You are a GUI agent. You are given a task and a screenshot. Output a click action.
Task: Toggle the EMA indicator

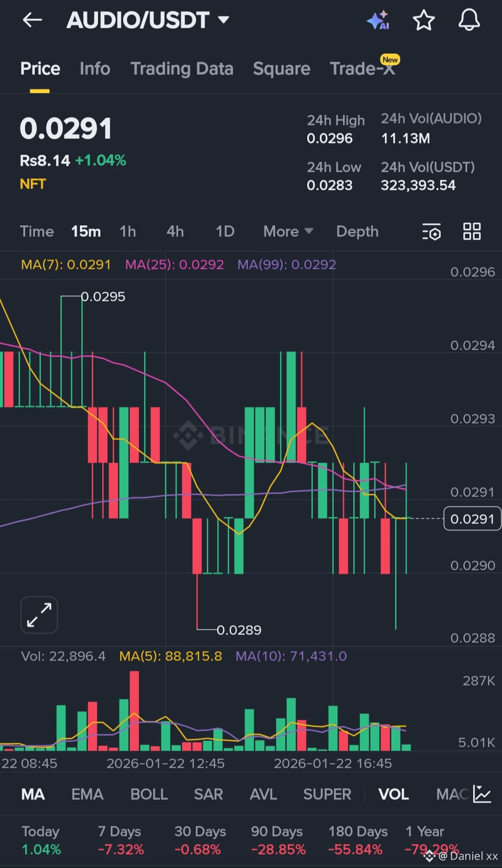pyautogui.click(x=87, y=794)
